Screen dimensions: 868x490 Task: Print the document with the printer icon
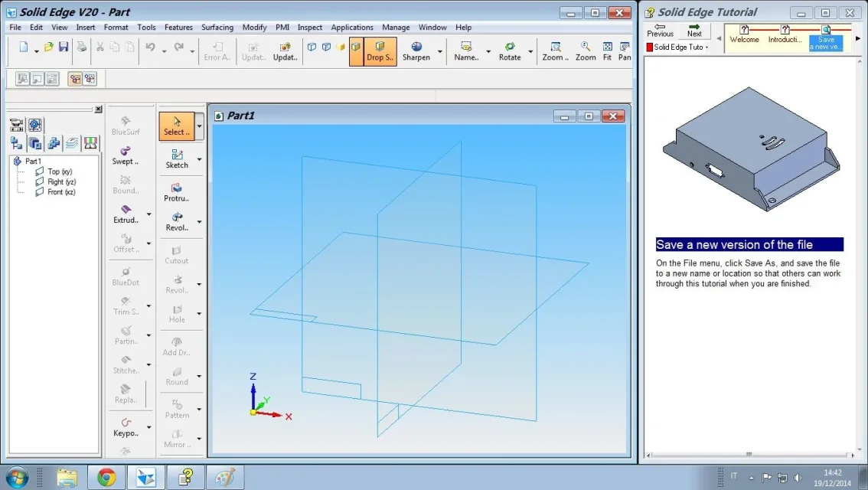(x=82, y=47)
